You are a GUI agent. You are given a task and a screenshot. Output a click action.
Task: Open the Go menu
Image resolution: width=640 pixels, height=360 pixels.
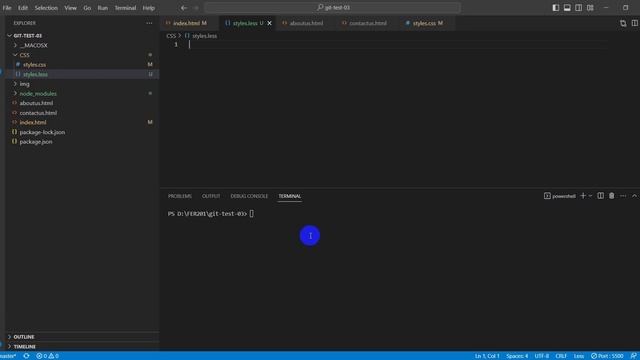(87, 8)
